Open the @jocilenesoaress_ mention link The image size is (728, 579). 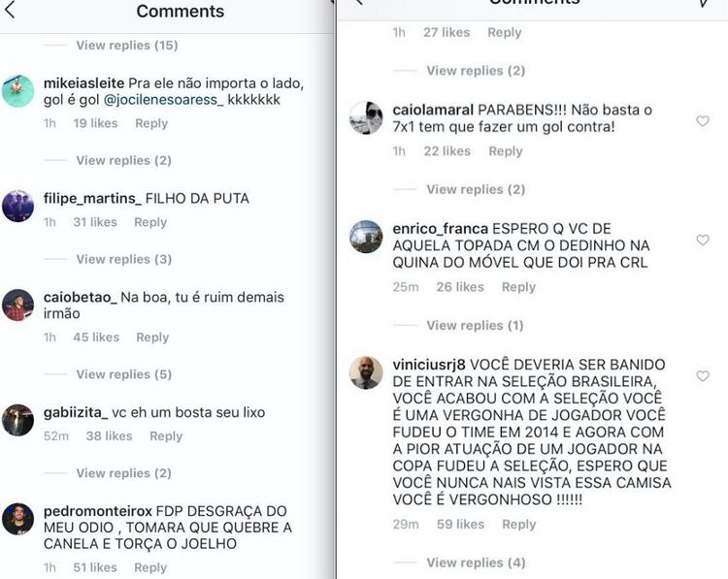(163, 100)
